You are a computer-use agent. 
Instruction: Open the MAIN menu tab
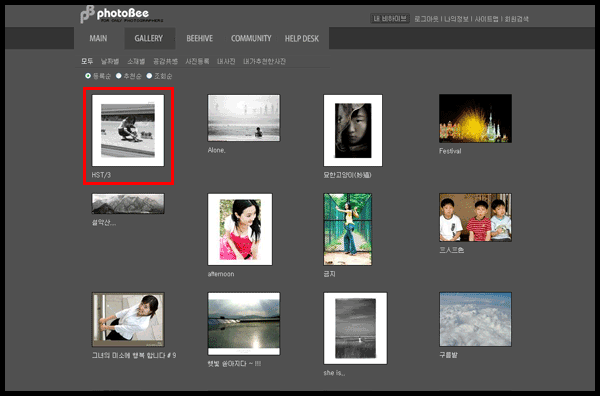[x=98, y=38]
